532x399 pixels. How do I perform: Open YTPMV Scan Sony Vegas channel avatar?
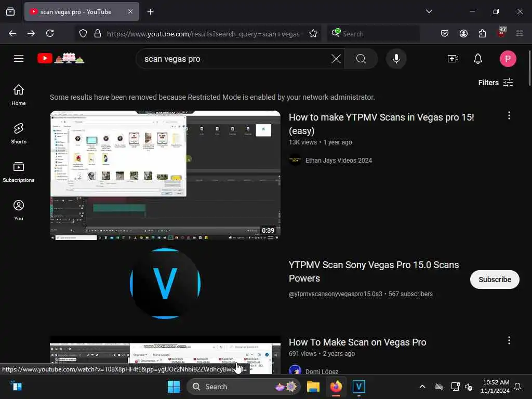165,284
